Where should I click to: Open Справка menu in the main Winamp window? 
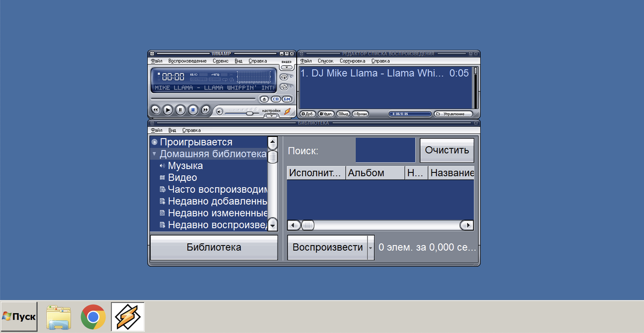[x=258, y=61]
